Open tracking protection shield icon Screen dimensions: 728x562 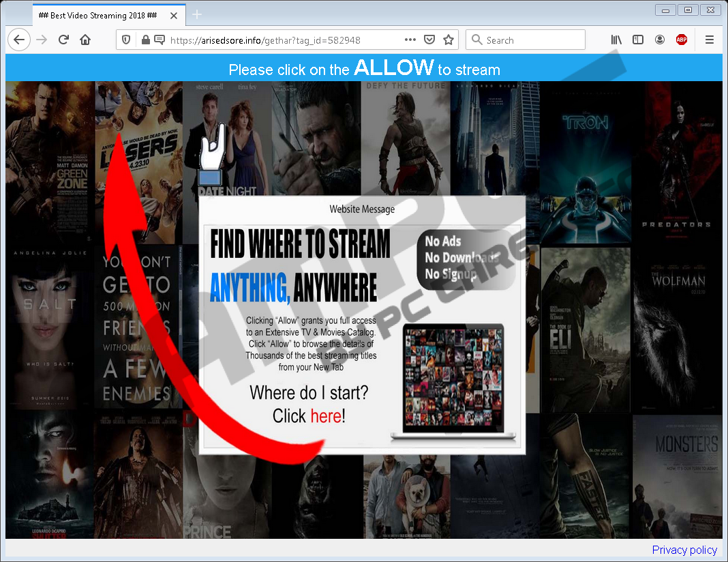pyautogui.click(x=126, y=40)
